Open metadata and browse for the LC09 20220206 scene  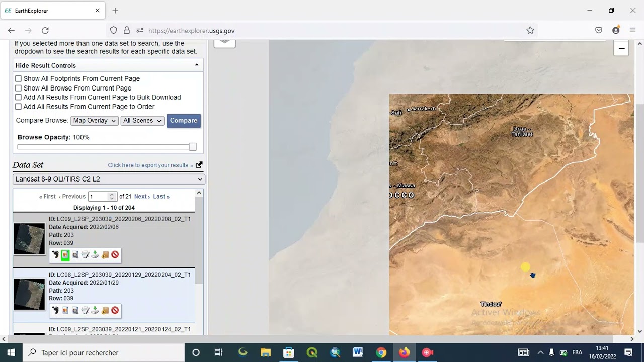tap(75, 255)
